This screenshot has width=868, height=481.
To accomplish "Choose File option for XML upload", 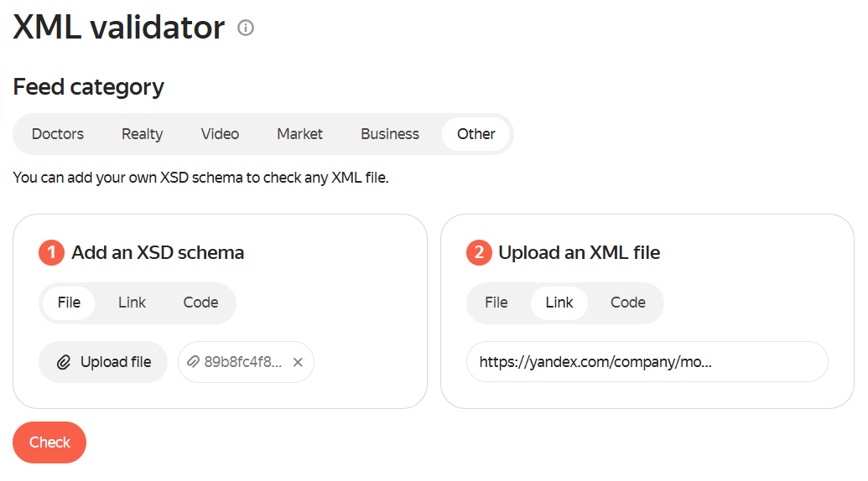I will point(496,303).
